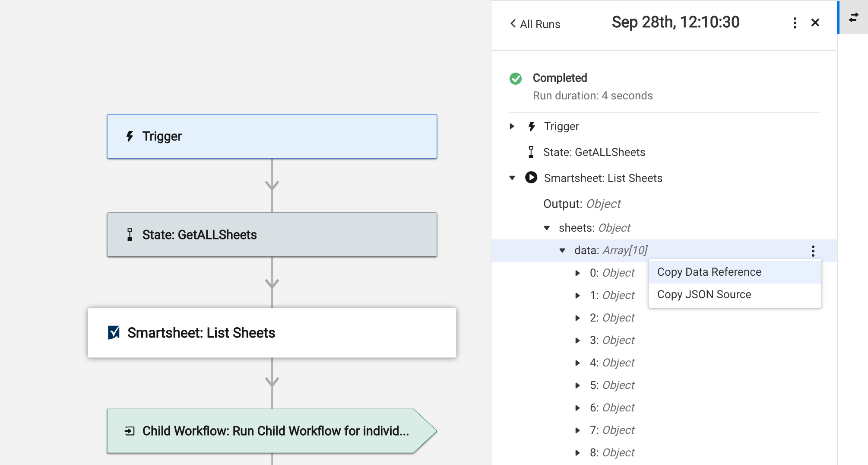Click the state icon on GetALLSheets node
Image resolution: width=868 pixels, height=465 pixels.
130,235
